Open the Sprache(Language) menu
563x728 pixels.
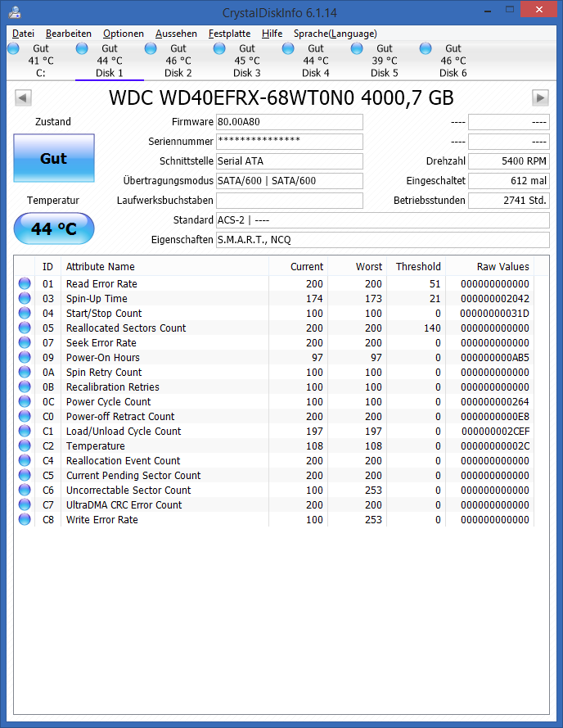point(336,34)
